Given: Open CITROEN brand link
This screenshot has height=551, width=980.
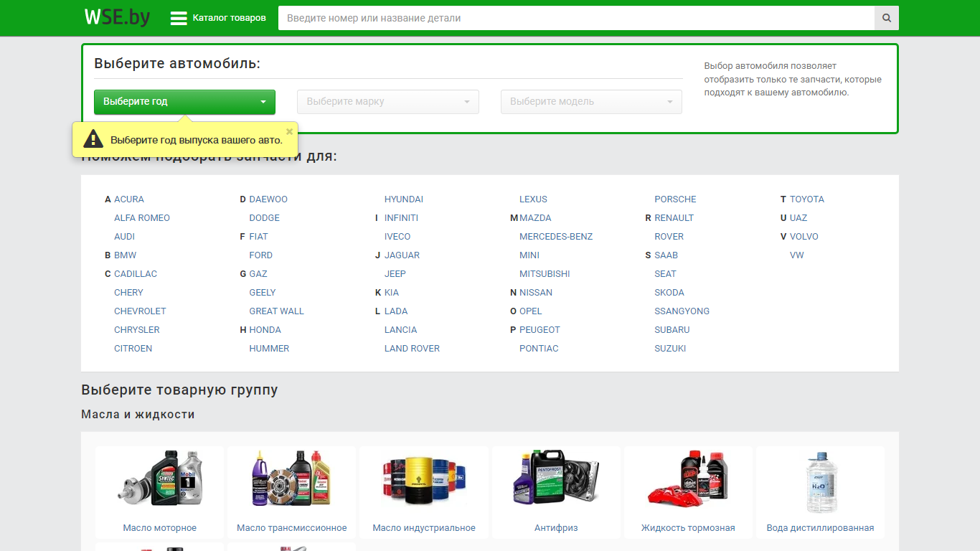Looking at the screenshot, I should (x=133, y=349).
